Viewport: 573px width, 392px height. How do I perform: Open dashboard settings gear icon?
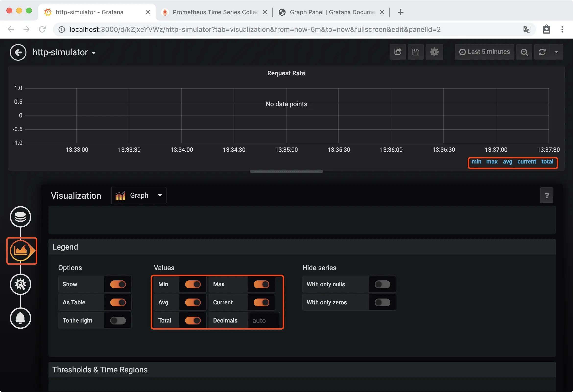pyautogui.click(x=434, y=52)
